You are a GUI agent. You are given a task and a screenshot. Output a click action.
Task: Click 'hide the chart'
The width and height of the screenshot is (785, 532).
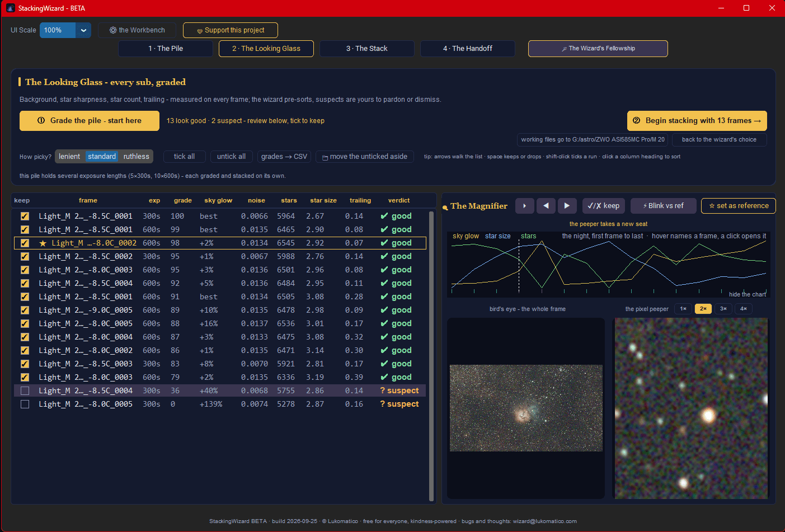click(748, 294)
